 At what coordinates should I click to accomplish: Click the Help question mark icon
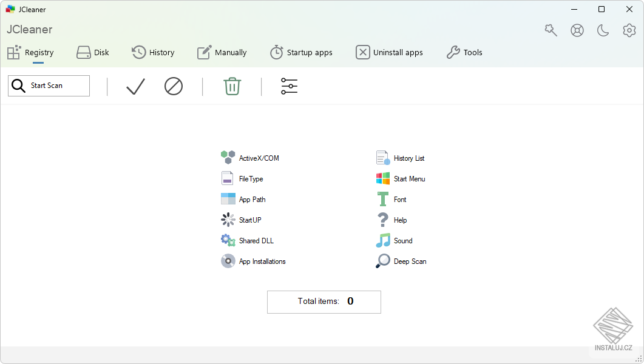click(383, 220)
